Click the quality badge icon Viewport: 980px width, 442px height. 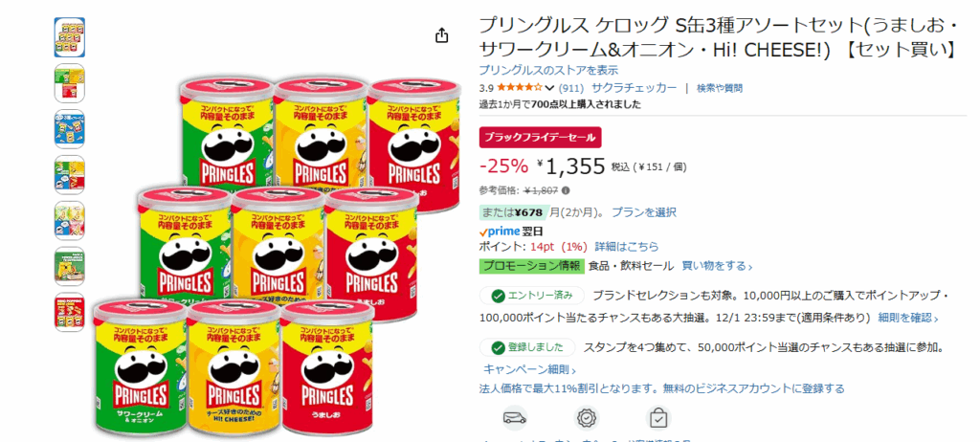587,418
